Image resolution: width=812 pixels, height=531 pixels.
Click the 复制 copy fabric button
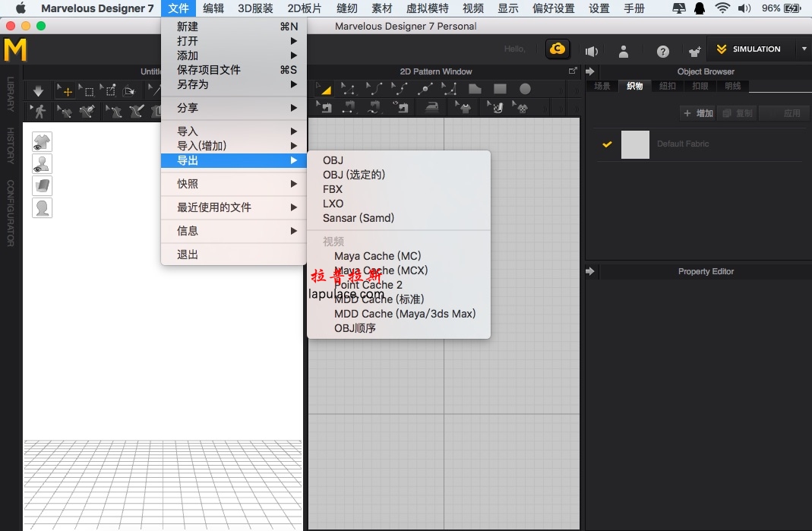coord(738,113)
